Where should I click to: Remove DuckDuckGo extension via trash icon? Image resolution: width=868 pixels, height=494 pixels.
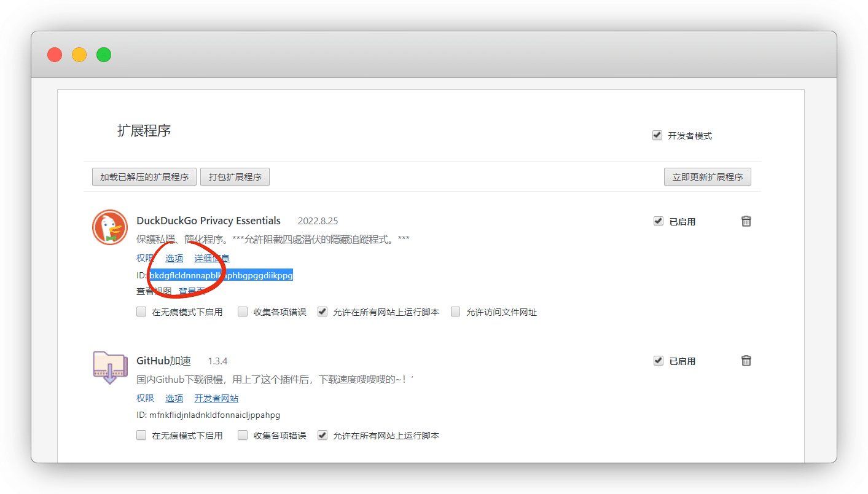coord(746,221)
